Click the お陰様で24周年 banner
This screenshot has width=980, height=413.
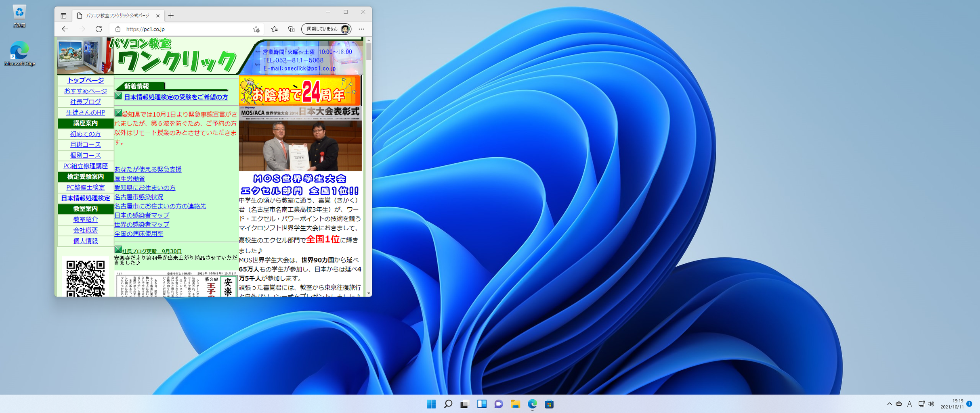click(299, 90)
